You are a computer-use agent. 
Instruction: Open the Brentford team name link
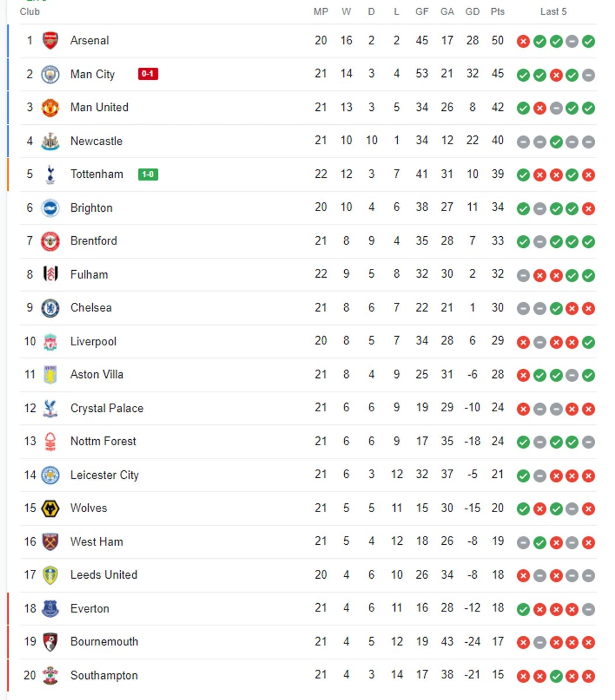[x=93, y=241]
